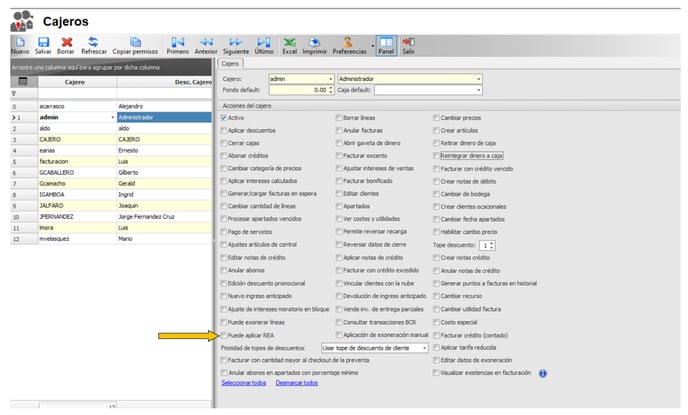
Task: Enable Editar datos de exoneración
Action: tap(436, 361)
